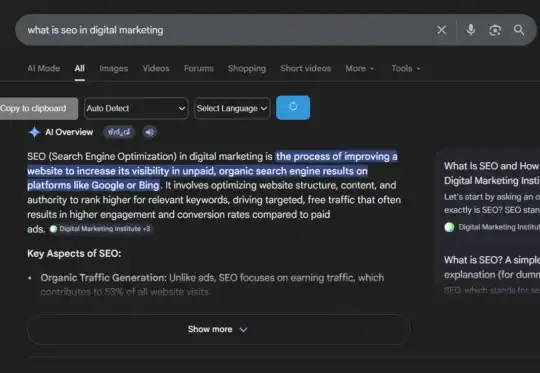
Task: Start voice search with the microphone icon
Action: tap(471, 30)
